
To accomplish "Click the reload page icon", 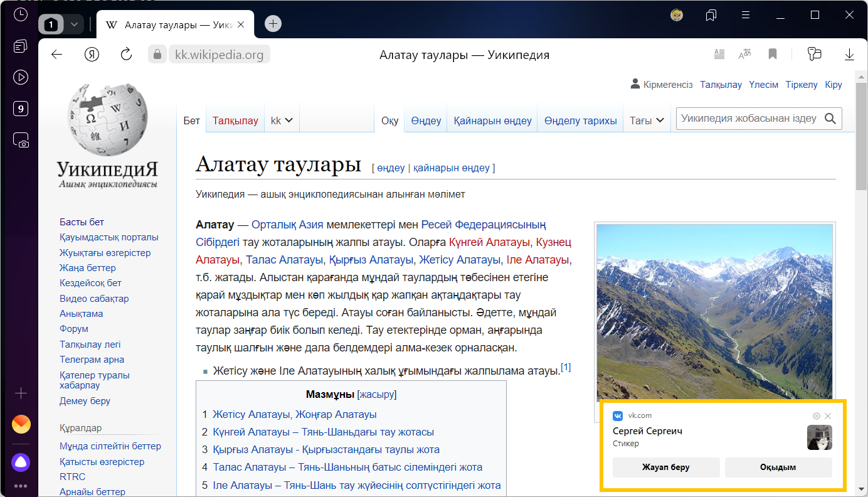I will (126, 55).
